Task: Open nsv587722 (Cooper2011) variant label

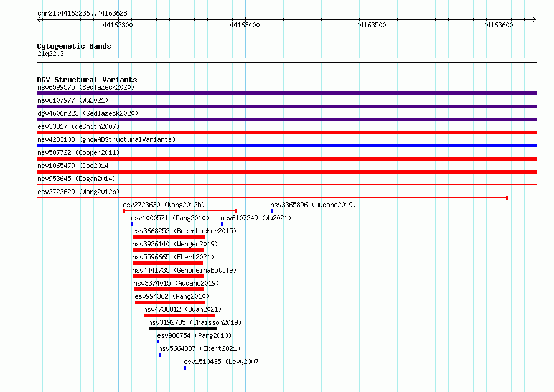Action: point(78,152)
